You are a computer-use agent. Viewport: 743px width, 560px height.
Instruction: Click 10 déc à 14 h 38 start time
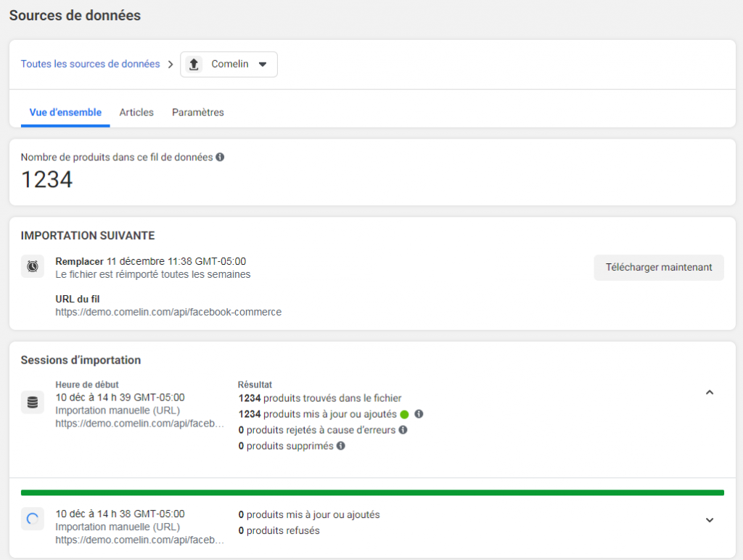[120, 514]
